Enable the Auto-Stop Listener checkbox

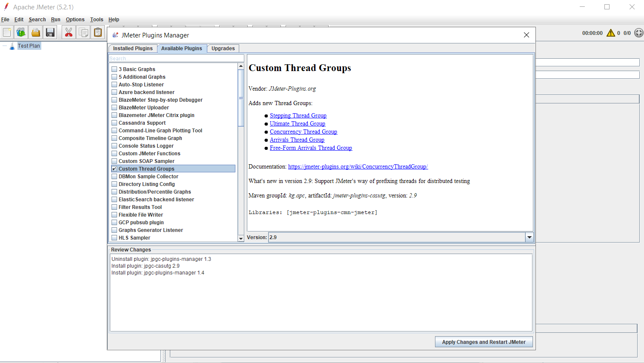click(x=114, y=85)
